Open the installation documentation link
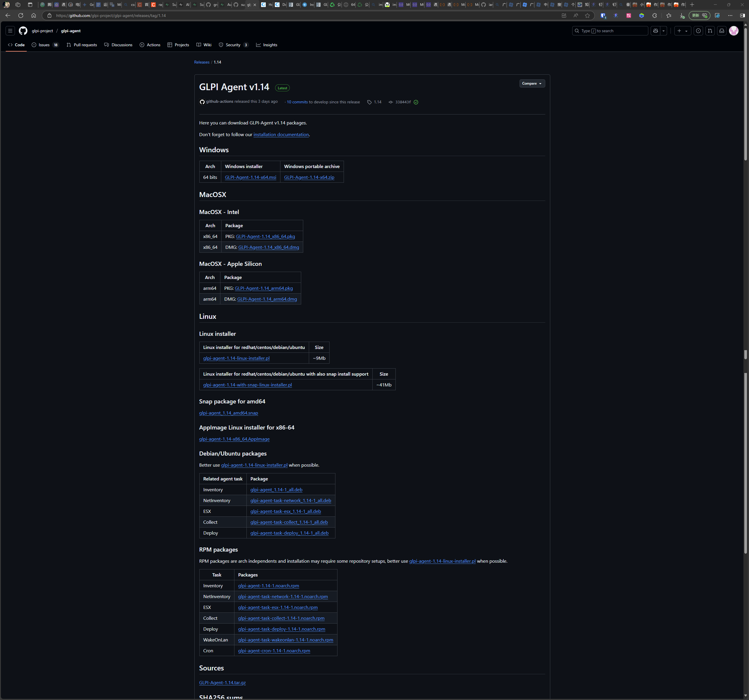This screenshot has height=700, width=749. click(x=281, y=135)
